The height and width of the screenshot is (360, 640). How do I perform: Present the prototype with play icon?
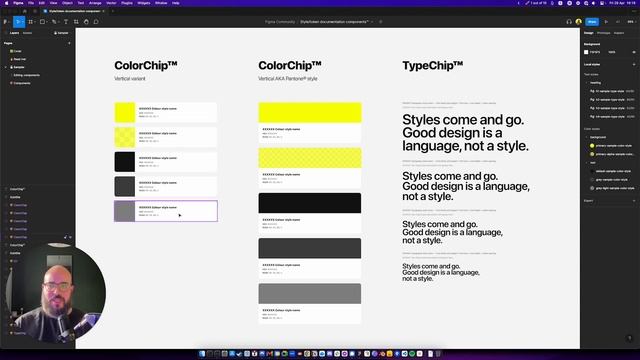[606, 22]
